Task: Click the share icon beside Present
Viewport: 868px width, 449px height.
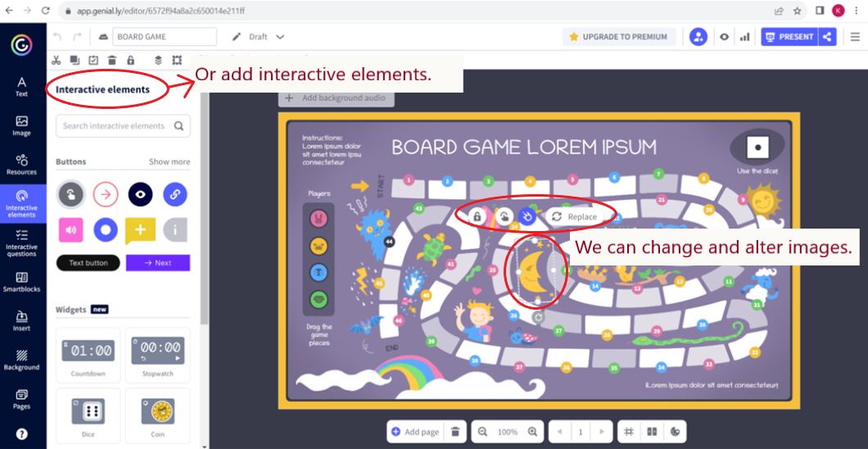Action: pos(827,37)
